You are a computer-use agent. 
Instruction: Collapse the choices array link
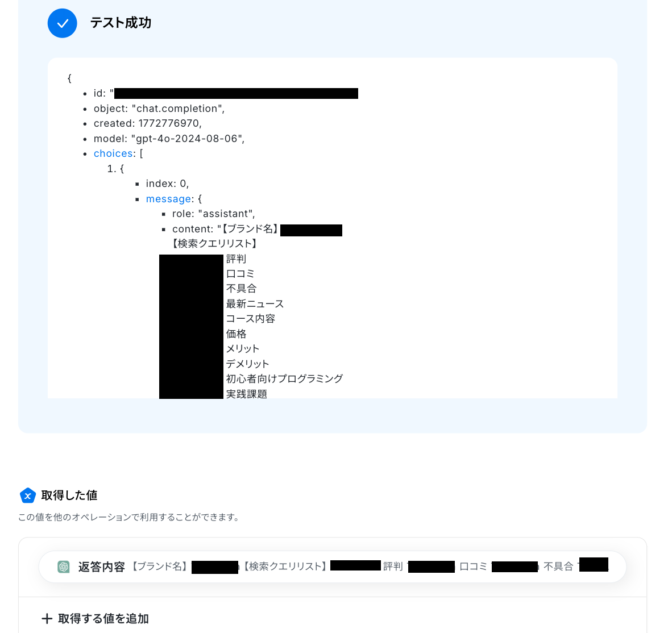(113, 153)
